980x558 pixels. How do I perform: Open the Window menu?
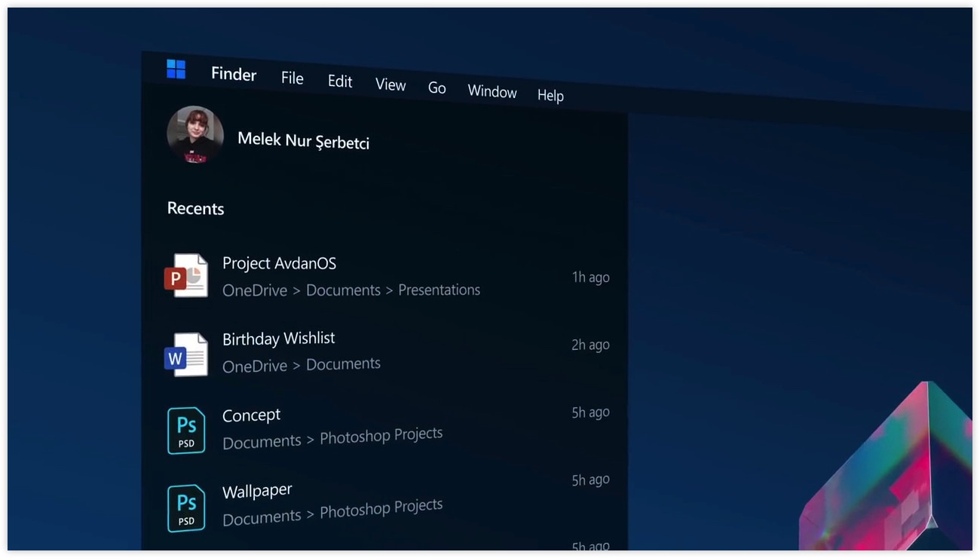(x=492, y=92)
